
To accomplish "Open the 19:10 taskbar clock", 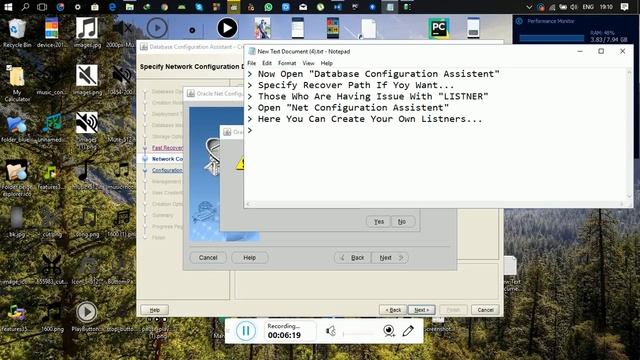I will (606, 7).
